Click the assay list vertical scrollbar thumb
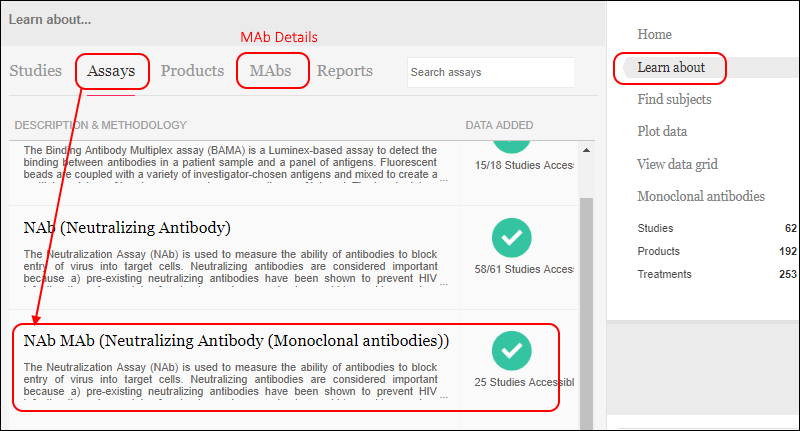The image size is (800, 431). 586,313
